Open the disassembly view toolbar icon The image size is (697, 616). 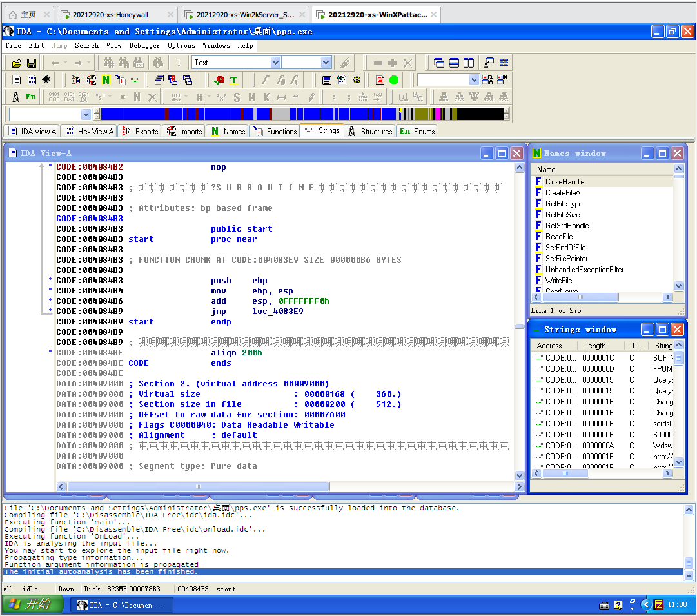(17, 80)
